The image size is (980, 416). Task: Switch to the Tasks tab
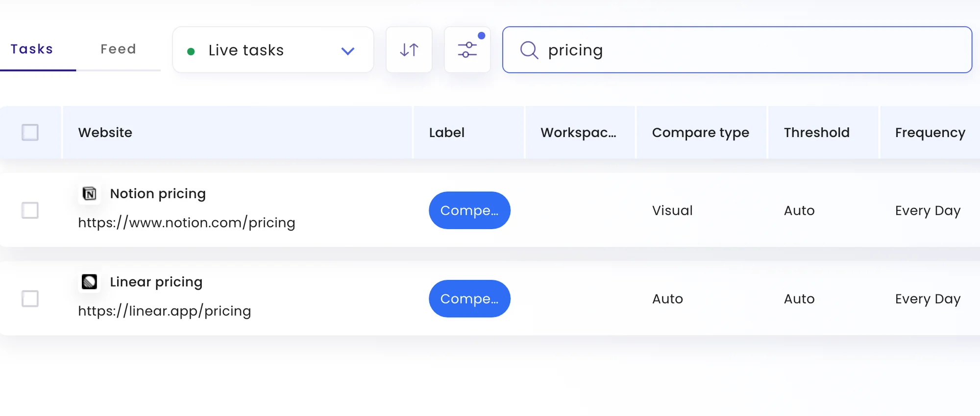32,49
